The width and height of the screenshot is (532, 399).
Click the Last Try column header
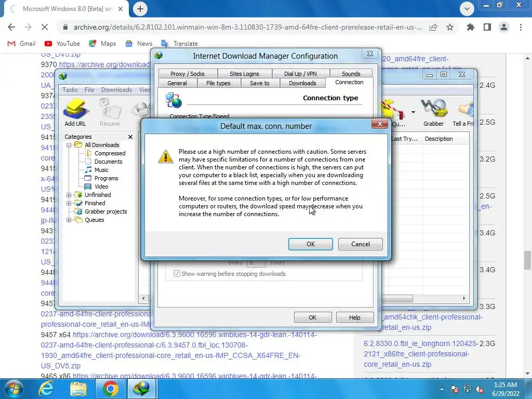(x=404, y=139)
